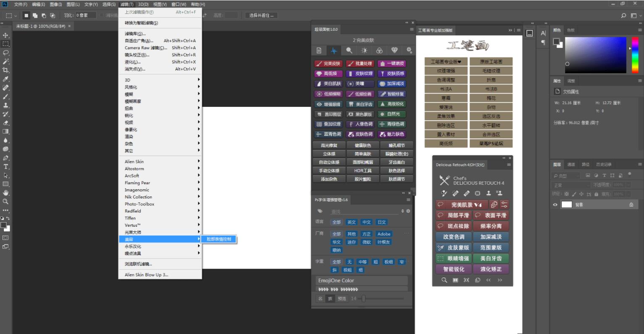Viewport: 644px width, 334px height.
Task: Expand the 锐化 filter submenu
Action: [x=160, y=115]
